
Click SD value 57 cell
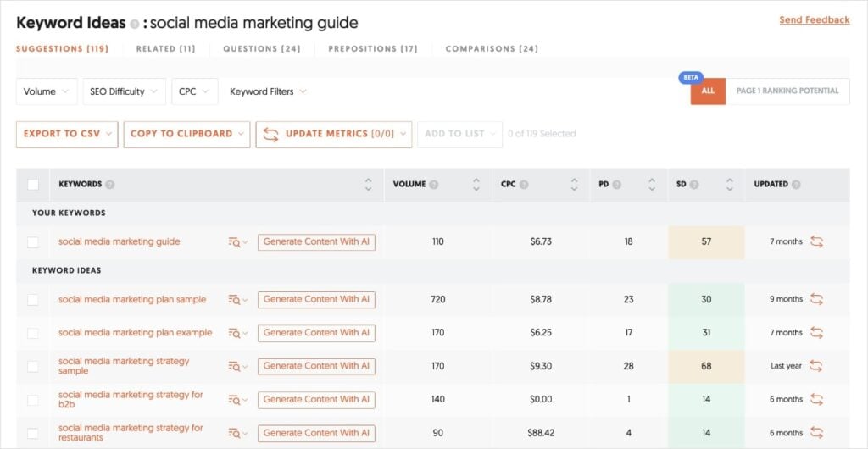pyautogui.click(x=706, y=242)
